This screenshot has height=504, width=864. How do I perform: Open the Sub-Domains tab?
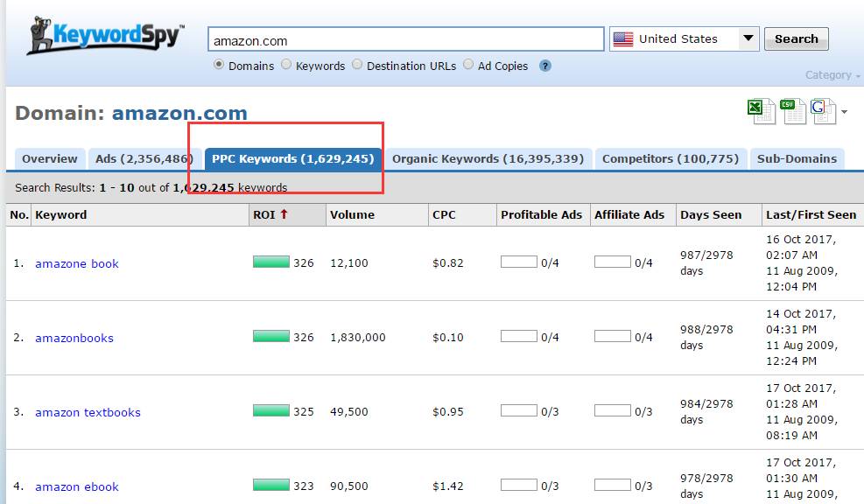click(x=797, y=158)
